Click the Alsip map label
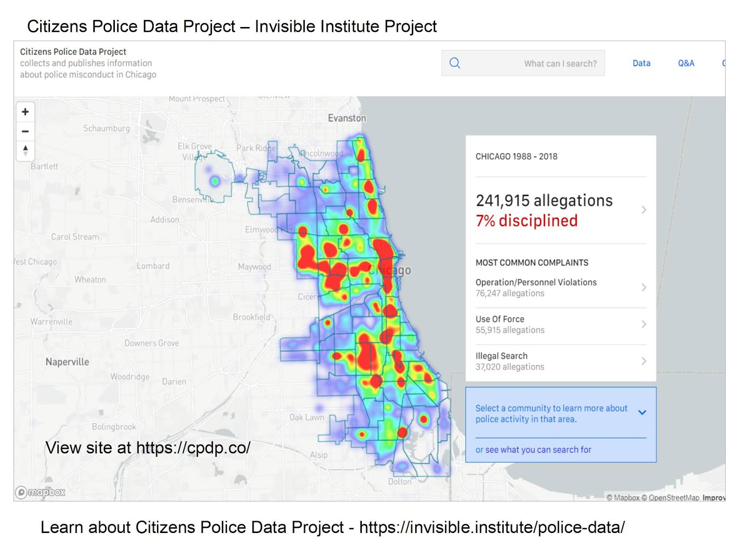747x560 pixels. point(319,455)
